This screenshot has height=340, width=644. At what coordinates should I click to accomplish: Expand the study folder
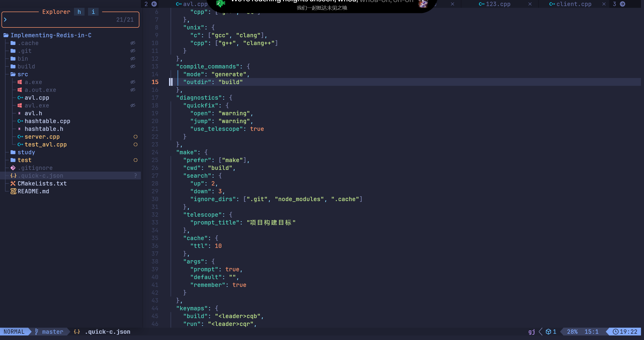tap(26, 152)
